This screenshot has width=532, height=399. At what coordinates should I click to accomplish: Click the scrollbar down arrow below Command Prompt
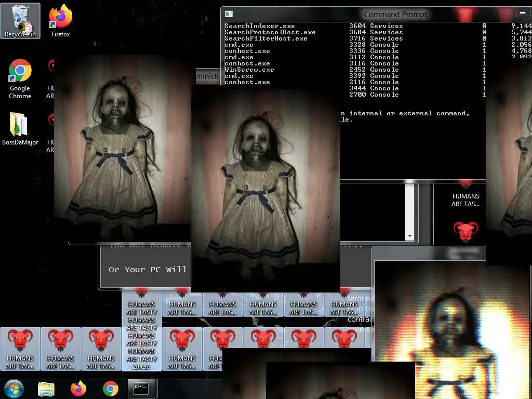[410, 236]
